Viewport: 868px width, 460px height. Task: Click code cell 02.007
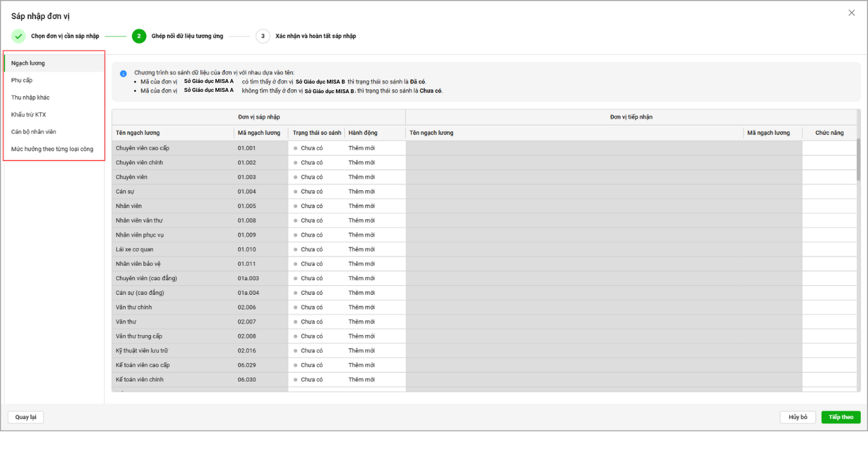261,322
